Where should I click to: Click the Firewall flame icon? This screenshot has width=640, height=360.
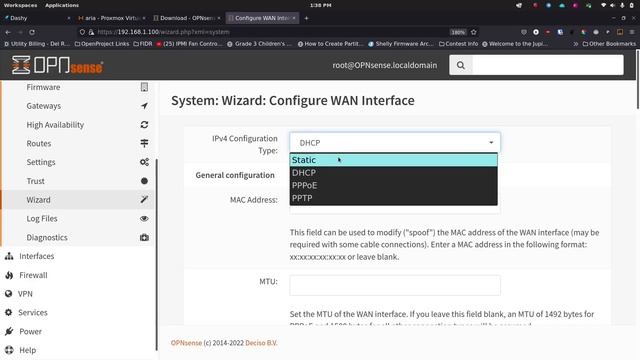click(9, 275)
